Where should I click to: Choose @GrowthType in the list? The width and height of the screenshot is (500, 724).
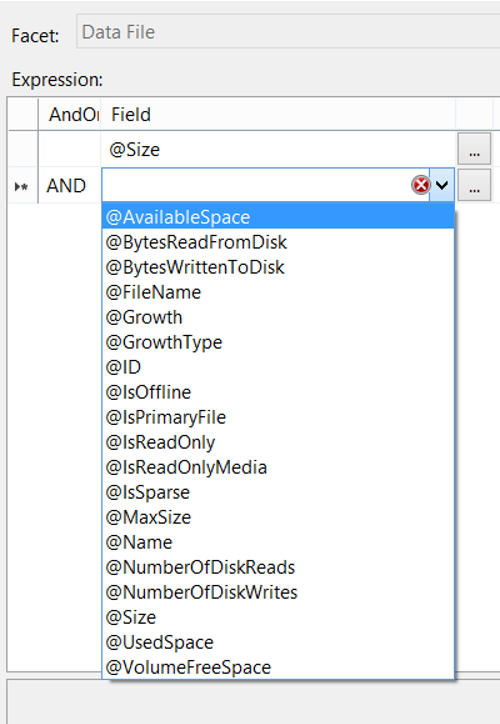(278, 342)
